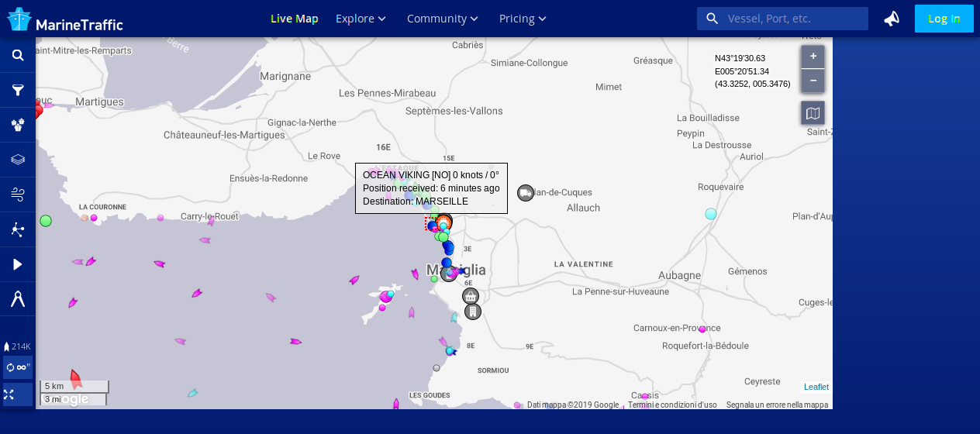Expand the Community dropdown menu
This screenshot has height=434, width=980.
pyautogui.click(x=442, y=19)
